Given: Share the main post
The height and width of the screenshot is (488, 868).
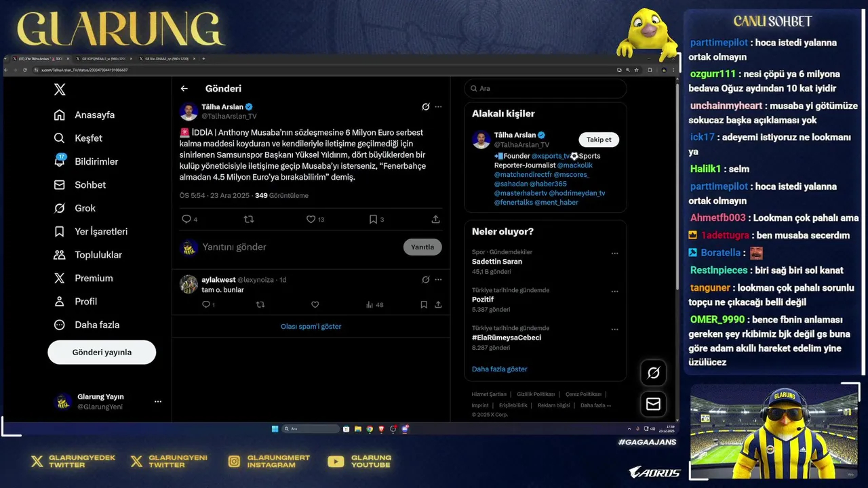Looking at the screenshot, I should pyautogui.click(x=435, y=219).
